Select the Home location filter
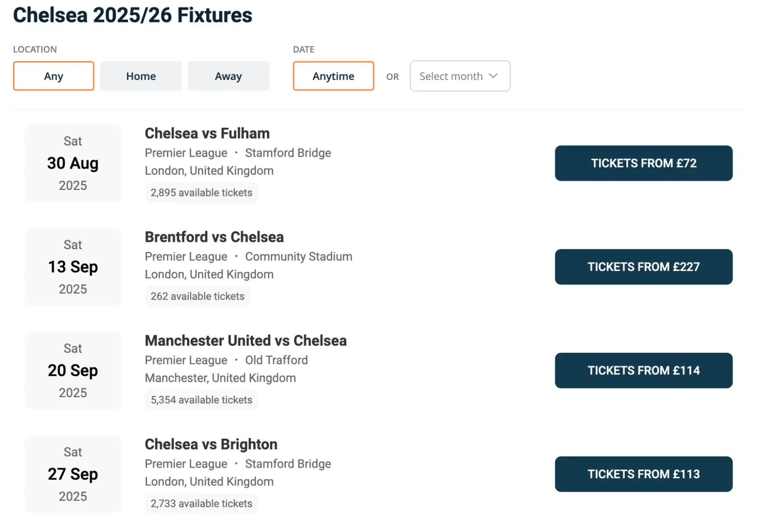 click(141, 76)
